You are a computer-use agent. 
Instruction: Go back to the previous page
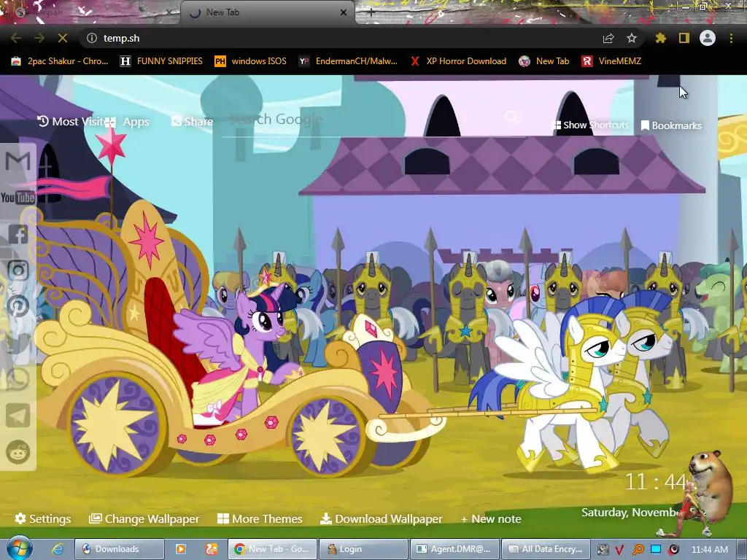[16, 38]
